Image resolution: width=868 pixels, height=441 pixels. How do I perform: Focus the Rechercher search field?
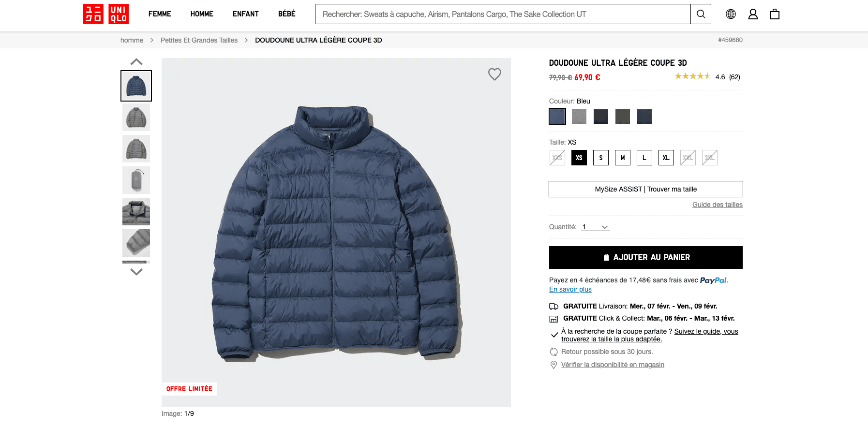click(x=502, y=14)
